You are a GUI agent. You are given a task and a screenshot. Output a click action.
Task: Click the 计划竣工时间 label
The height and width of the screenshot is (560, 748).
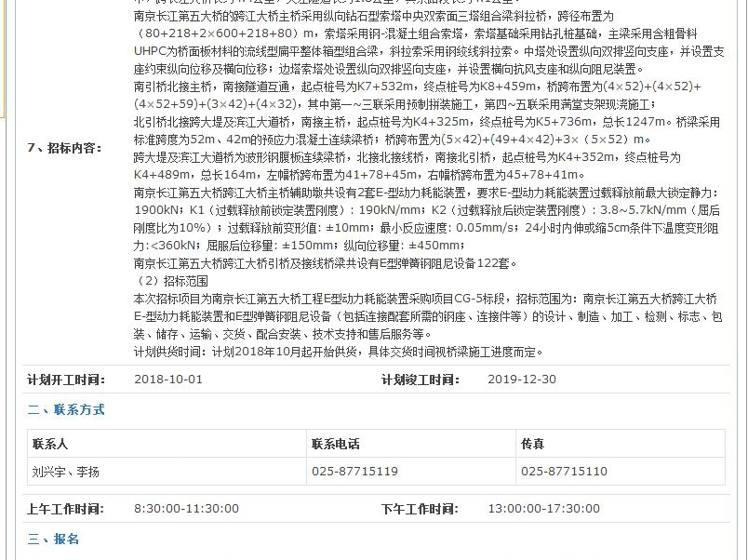[x=420, y=380]
